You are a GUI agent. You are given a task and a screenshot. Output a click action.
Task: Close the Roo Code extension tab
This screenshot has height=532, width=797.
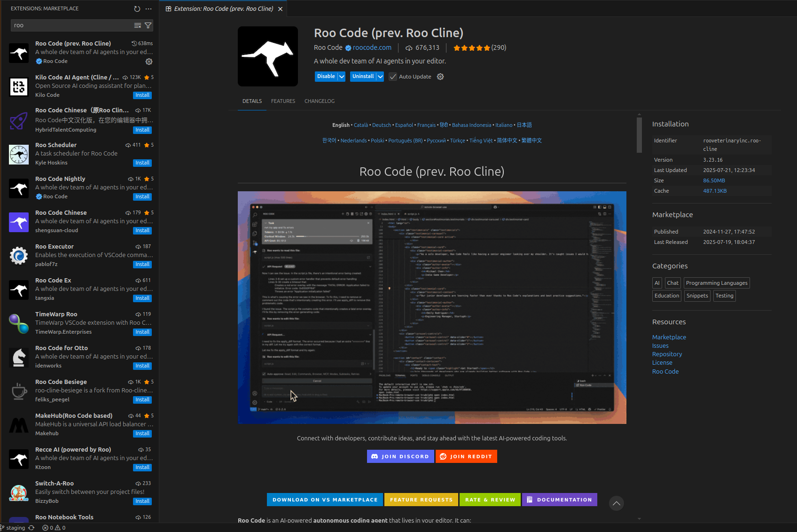click(281, 9)
